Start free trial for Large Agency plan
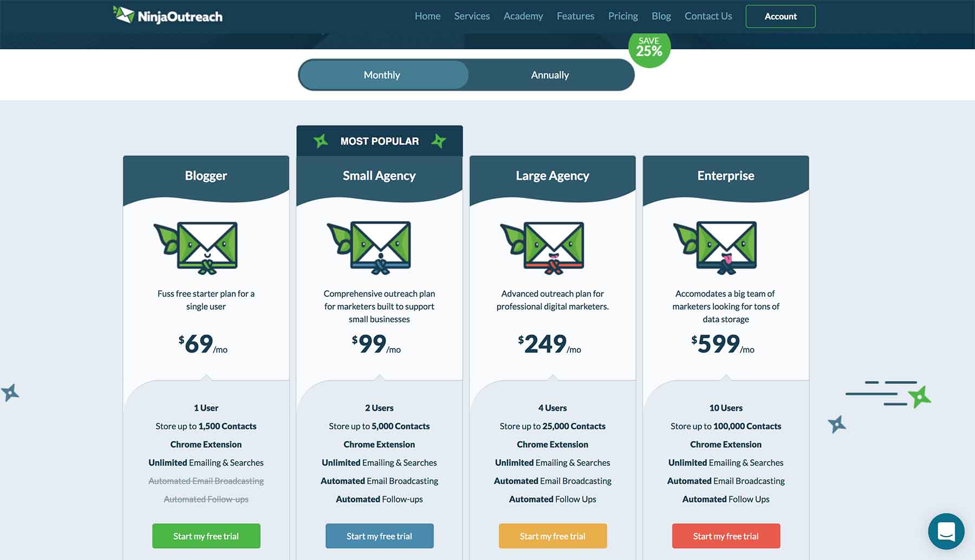This screenshot has width=975, height=560. (x=553, y=536)
